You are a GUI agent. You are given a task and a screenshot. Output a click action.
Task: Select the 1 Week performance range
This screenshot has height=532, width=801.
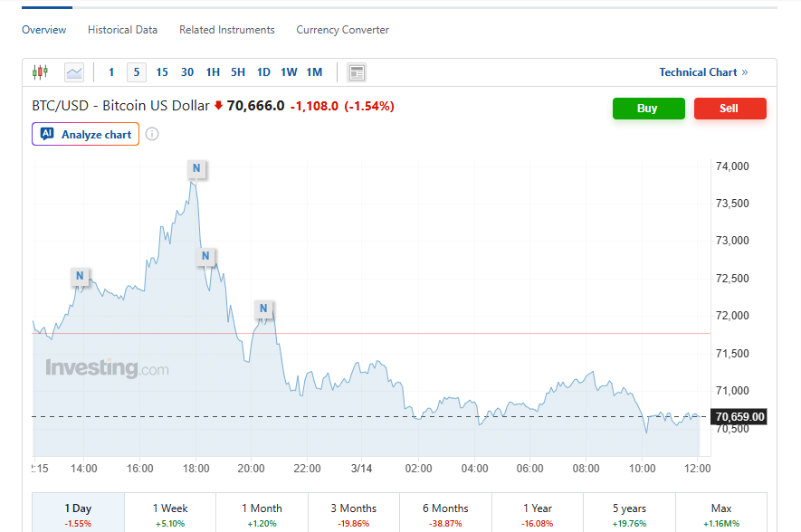[170, 513]
